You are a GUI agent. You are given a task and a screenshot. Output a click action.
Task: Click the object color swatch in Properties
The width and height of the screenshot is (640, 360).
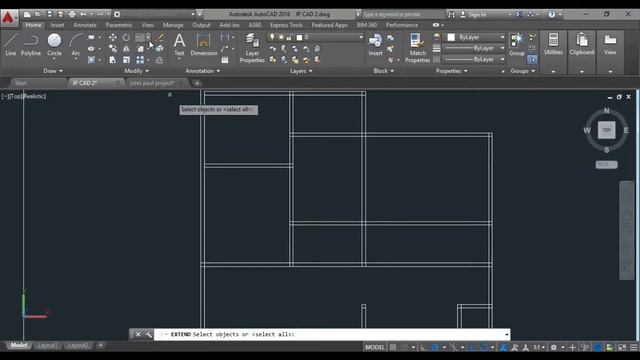pyautogui.click(x=451, y=37)
